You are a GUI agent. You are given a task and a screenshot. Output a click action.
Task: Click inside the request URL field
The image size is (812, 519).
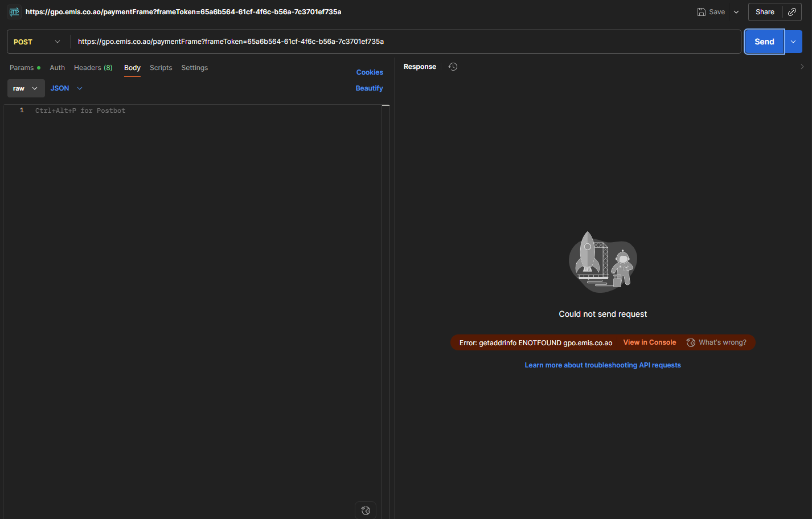click(x=399, y=42)
